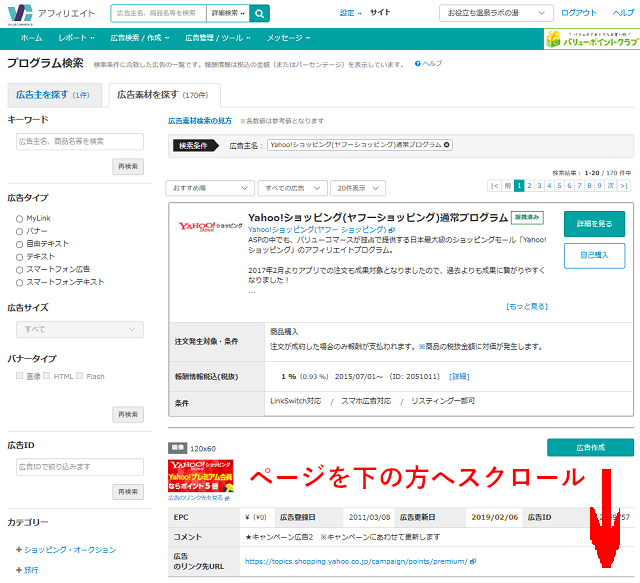Image resolution: width=640 pixels, height=583 pixels.
Task: Focus the 広告ID filter input
Action: (x=80, y=467)
